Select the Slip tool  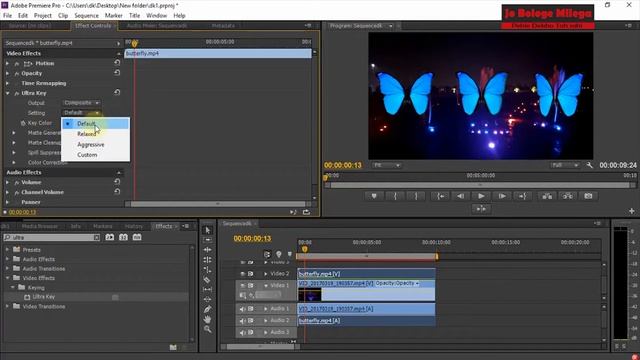click(207, 289)
